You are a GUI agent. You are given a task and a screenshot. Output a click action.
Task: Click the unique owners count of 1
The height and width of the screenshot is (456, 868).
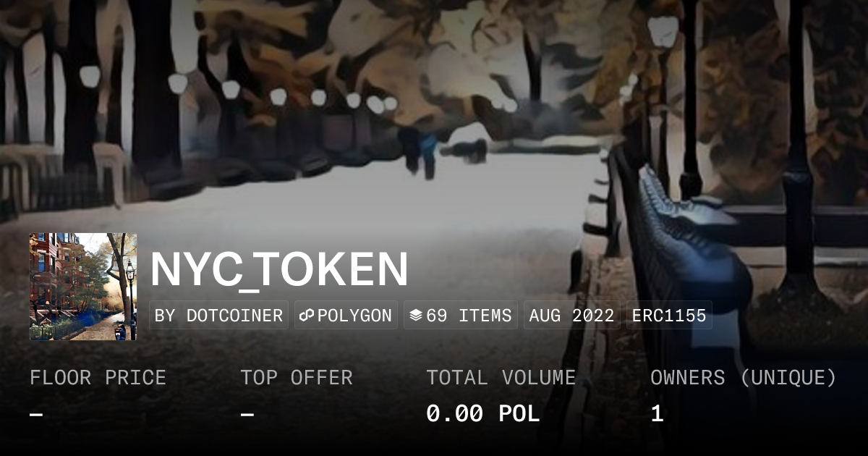[657, 414]
